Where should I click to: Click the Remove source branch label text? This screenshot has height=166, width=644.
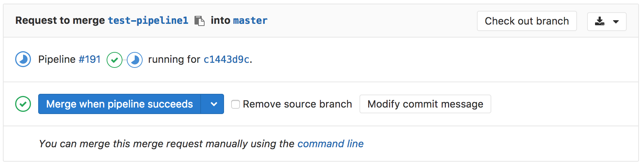click(x=297, y=104)
